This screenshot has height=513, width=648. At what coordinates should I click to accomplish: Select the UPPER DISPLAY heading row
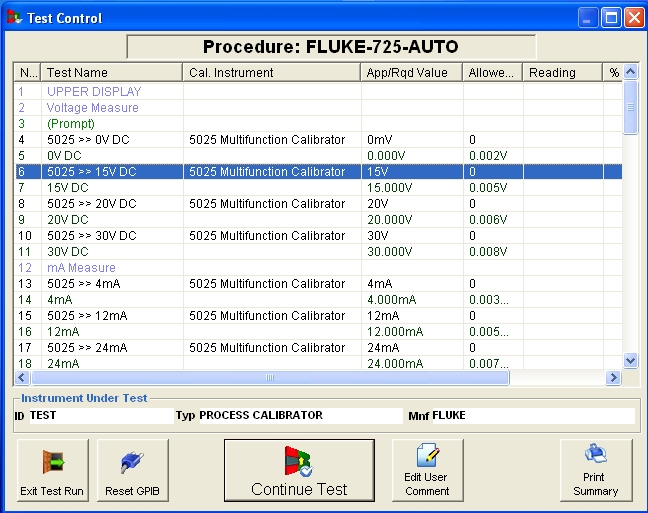click(x=94, y=92)
